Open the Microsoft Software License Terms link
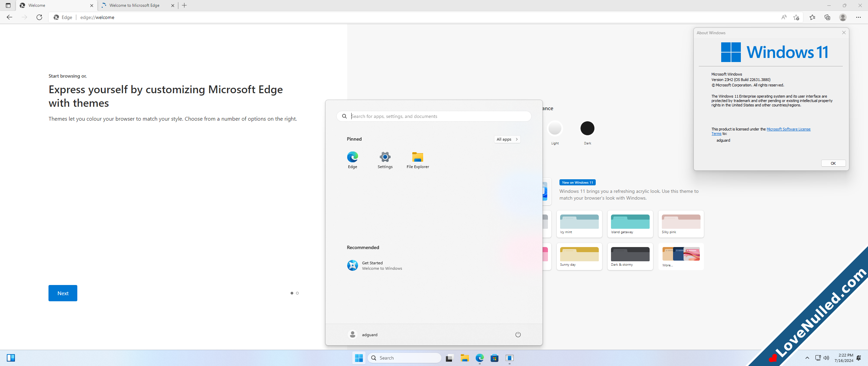This screenshot has width=868, height=366. pos(788,129)
